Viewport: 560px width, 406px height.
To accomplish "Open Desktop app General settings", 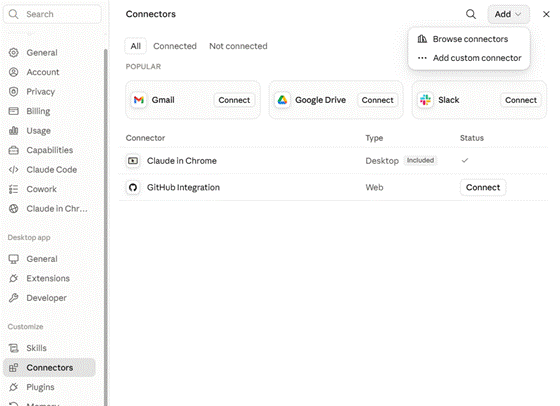I will (49, 259).
